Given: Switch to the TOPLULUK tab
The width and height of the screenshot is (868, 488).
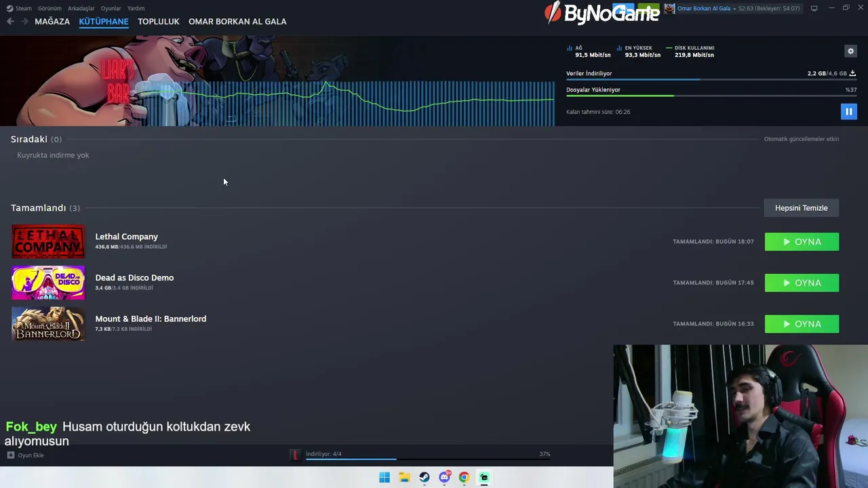Looking at the screenshot, I should point(159,22).
